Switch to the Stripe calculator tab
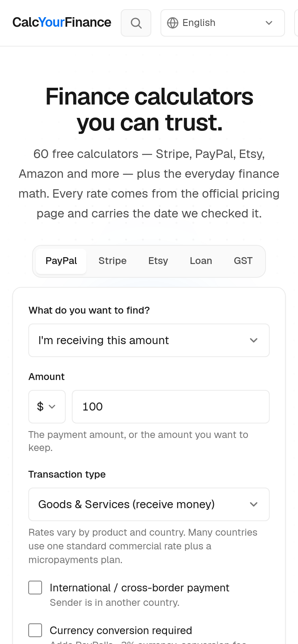Viewport: 298px width, 644px height. tap(112, 261)
